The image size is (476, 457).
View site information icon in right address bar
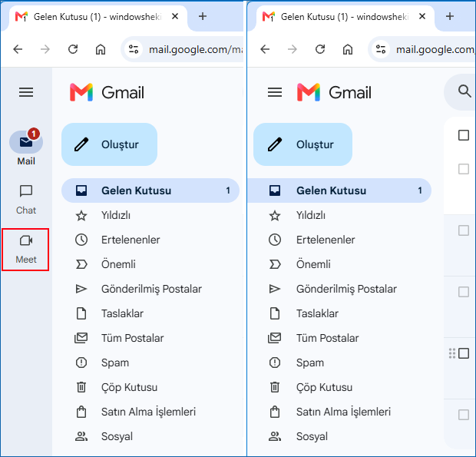coord(381,49)
